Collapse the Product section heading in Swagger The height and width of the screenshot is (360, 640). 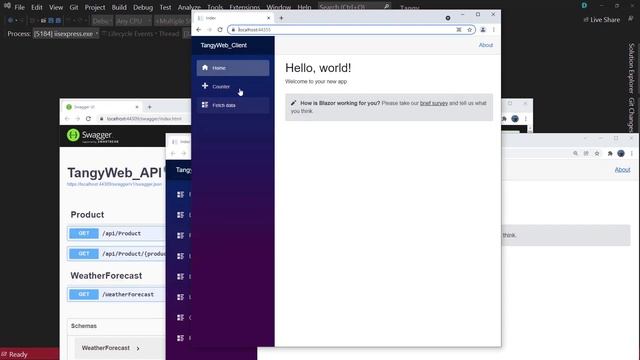pos(87,215)
